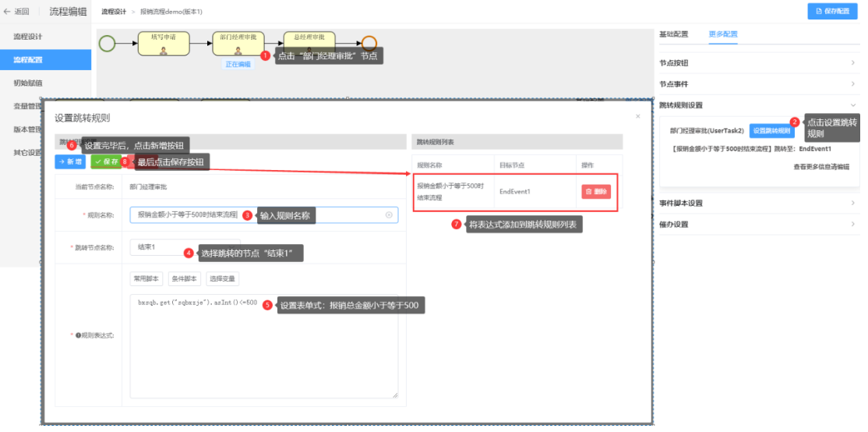Focus the 规则名称 input field

point(264,215)
